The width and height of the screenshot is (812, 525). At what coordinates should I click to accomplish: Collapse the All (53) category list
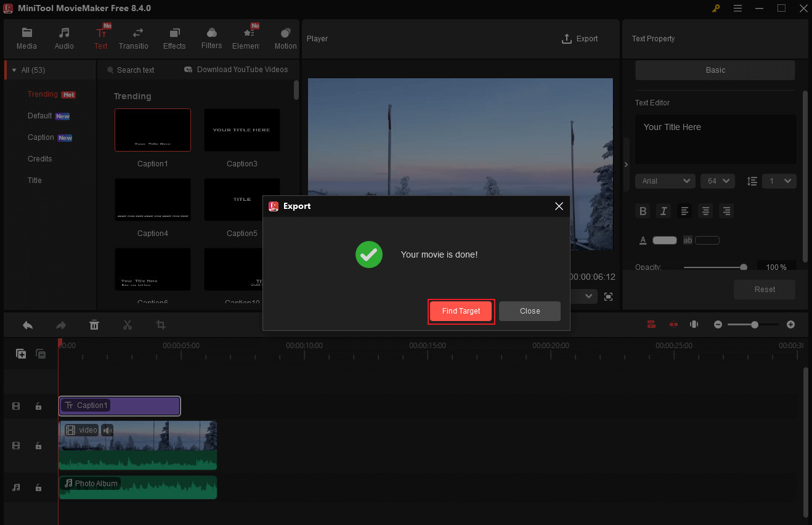coord(14,70)
